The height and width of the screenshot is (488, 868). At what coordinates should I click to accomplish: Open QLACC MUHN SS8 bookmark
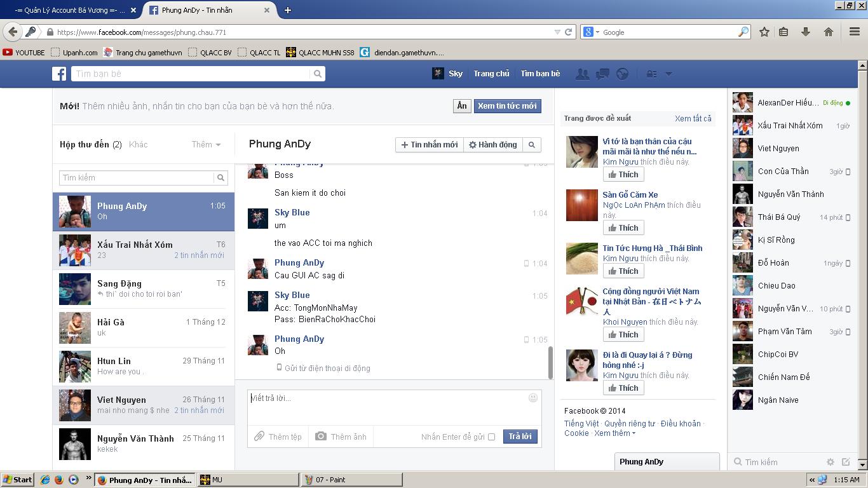pyautogui.click(x=320, y=53)
